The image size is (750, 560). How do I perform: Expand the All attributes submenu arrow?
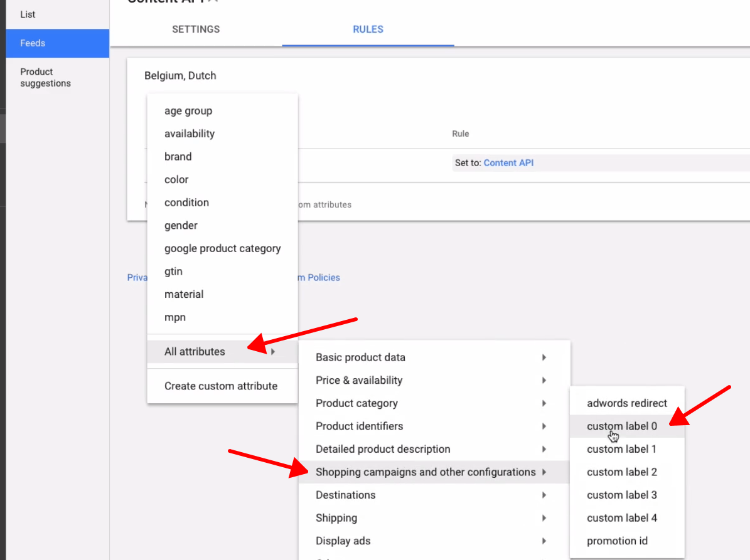click(x=273, y=352)
